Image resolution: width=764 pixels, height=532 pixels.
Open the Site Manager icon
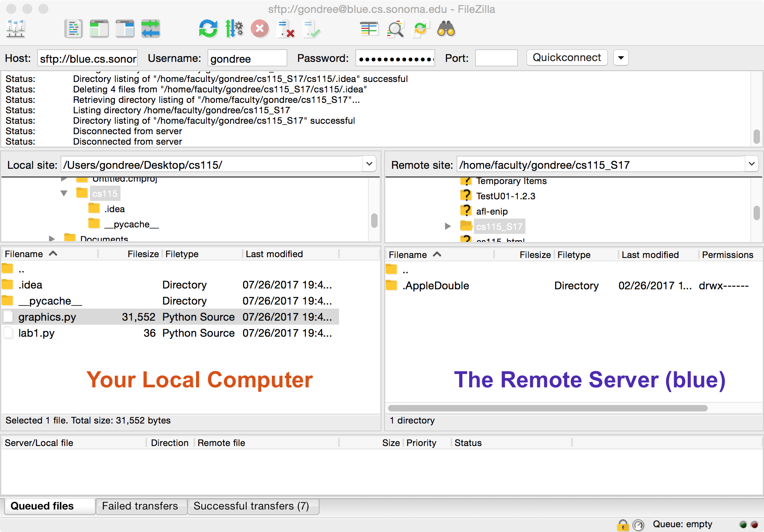coord(16,29)
